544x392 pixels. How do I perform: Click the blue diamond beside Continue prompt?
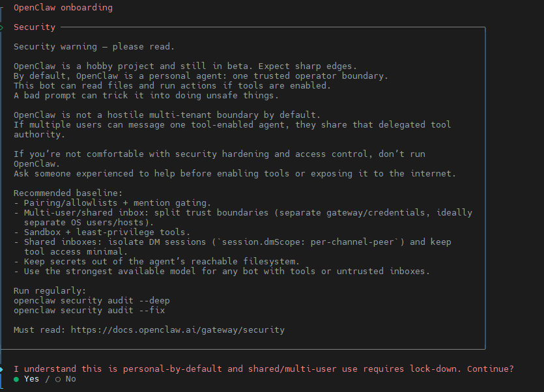(2, 369)
